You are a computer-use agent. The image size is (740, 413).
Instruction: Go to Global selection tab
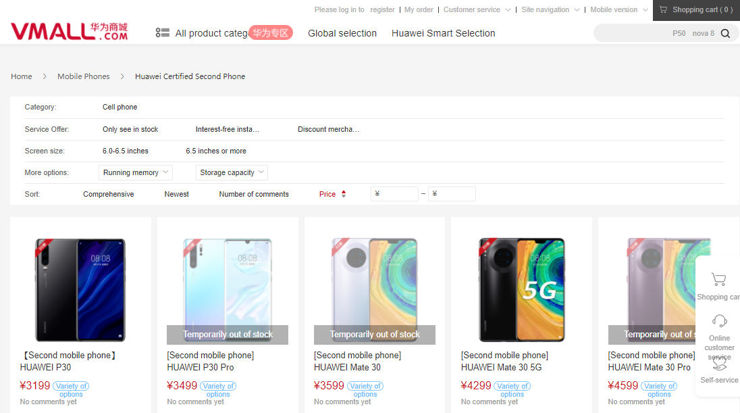pos(342,33)
